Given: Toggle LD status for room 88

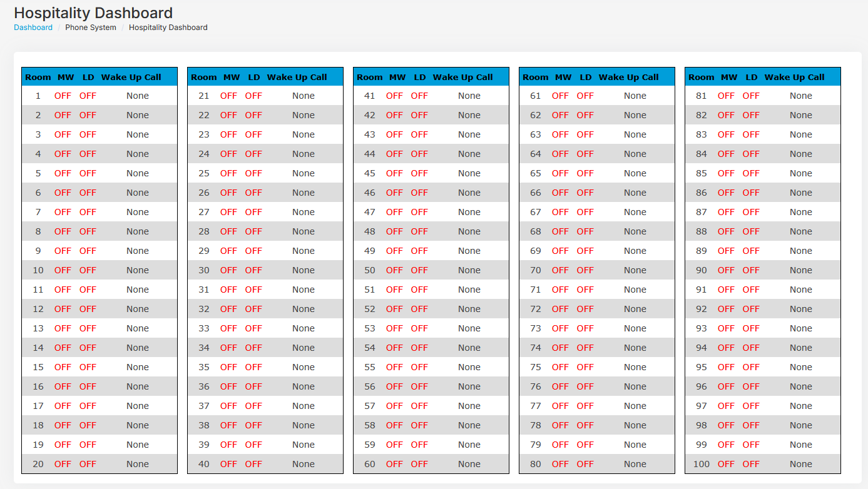Looking at the screenshot, I should point(750,231).
